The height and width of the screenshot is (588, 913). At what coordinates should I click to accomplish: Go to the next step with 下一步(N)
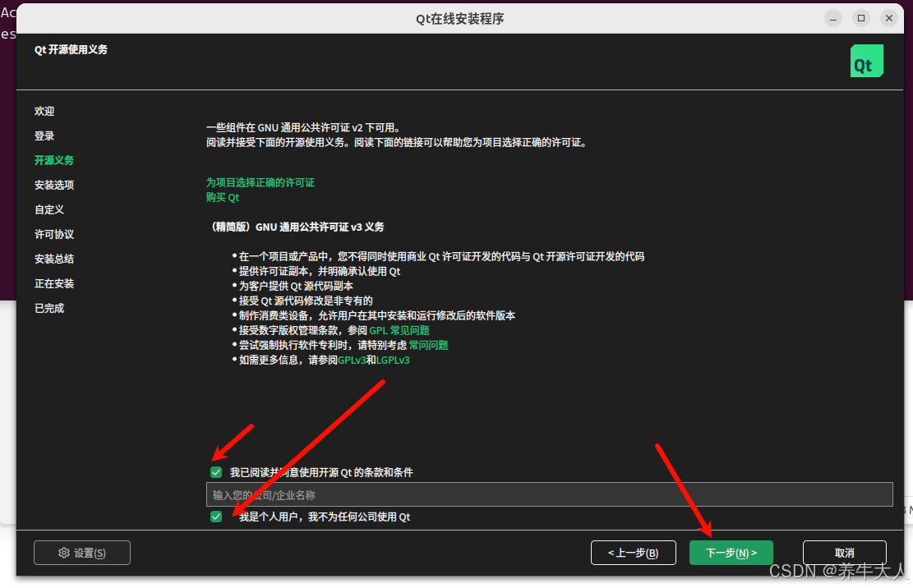(731, 553)
